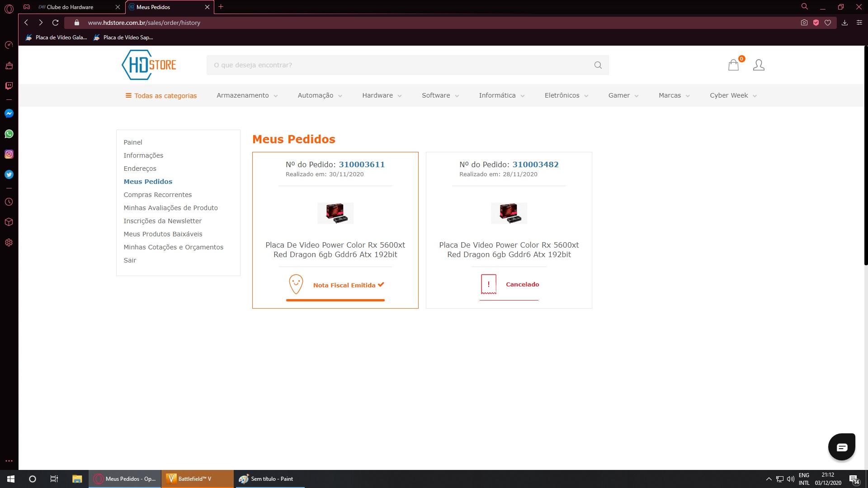Expand the Eletrônicos category menu
The height and width of the screenshot is (488, 868).
point(566,95)
